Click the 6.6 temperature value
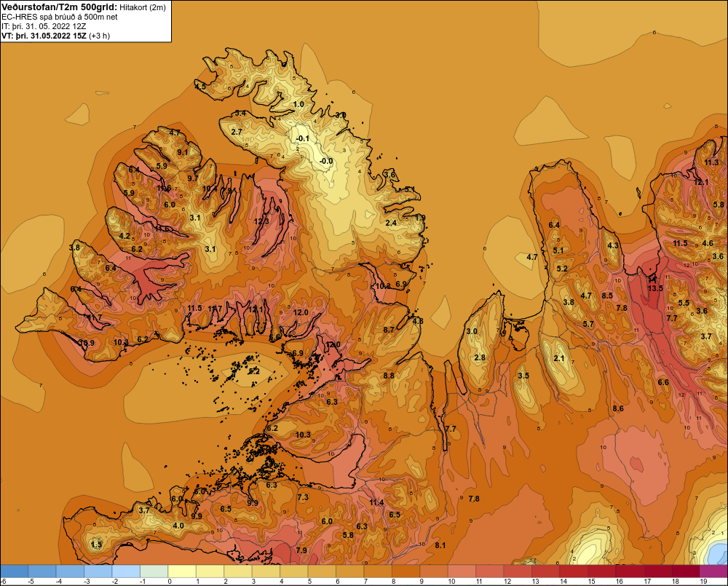The image size is (728, 586). coord(663,382)
